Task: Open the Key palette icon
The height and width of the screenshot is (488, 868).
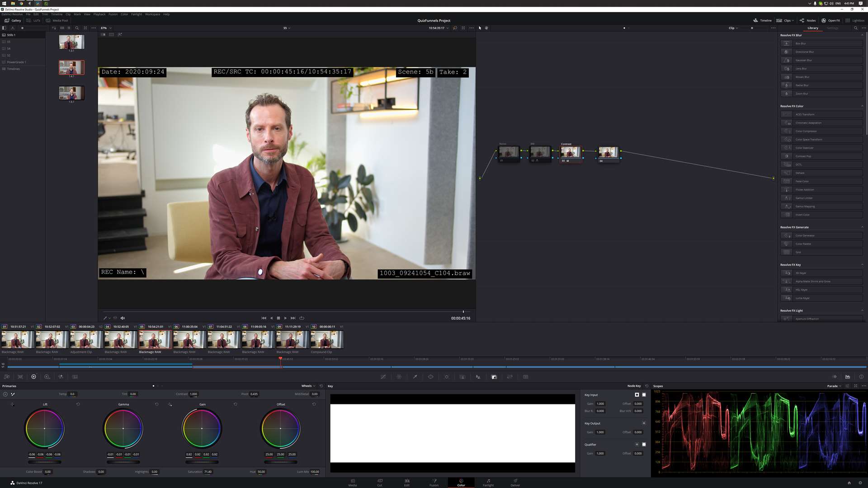Action: [x=494, y=377]
